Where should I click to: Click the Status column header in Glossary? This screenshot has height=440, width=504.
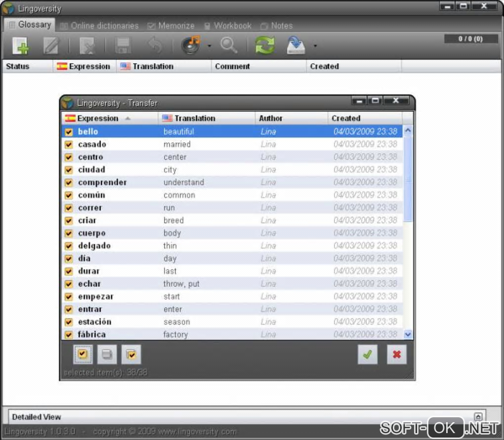pos(28,66)
